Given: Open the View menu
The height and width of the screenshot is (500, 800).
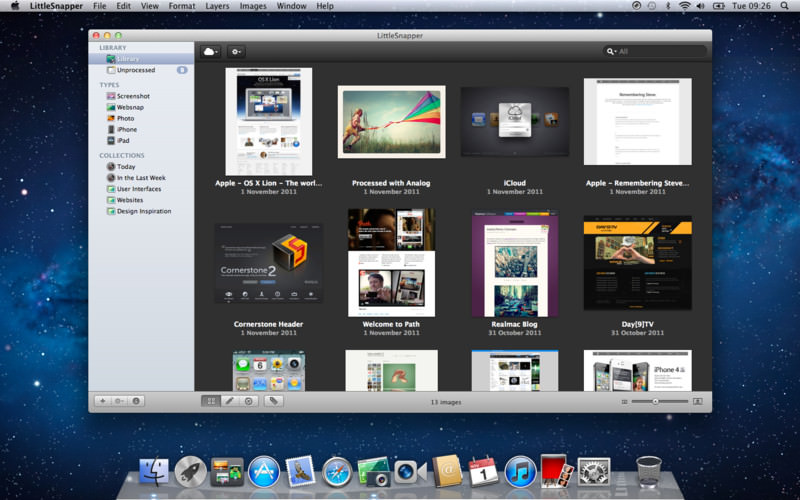Looking at the screenshot, I should coord(149,6).
